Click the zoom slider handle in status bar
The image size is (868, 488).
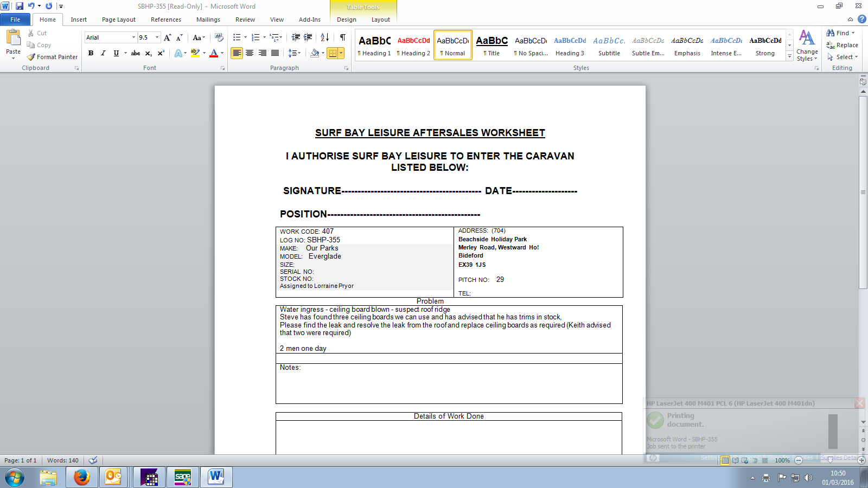(x=830, y=460)
